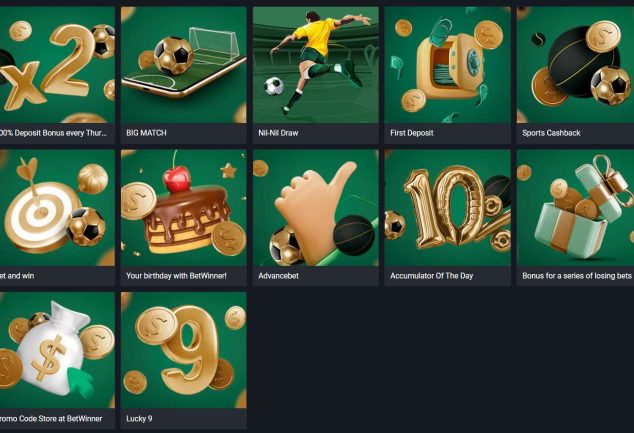The image size is (634, 433).
Task: Click the BIG MATCH title link
Action: [146, 133]
